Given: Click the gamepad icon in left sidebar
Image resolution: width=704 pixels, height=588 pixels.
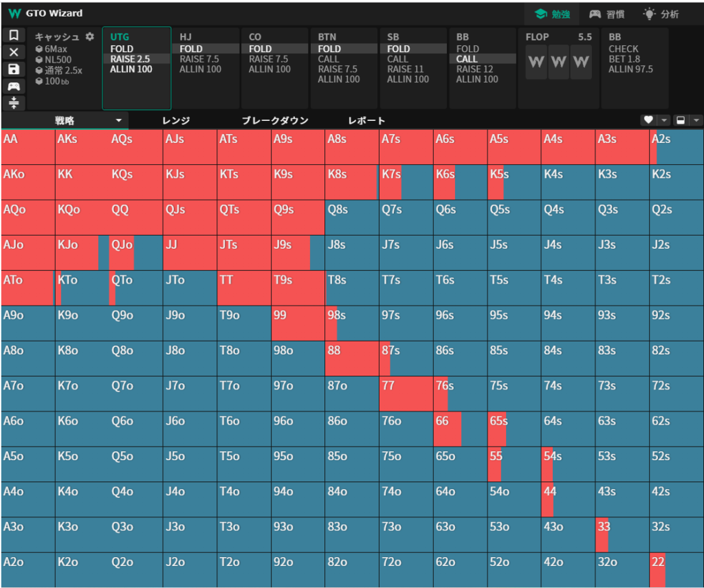Looking at the screenshot, I should [14, 86].
